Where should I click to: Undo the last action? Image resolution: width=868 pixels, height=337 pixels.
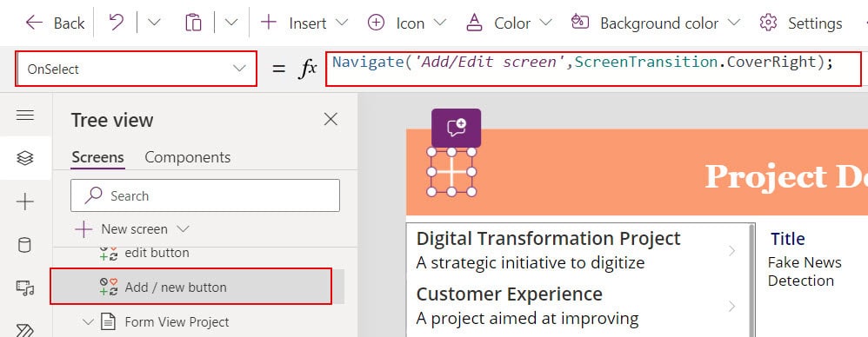coord(117,23)
